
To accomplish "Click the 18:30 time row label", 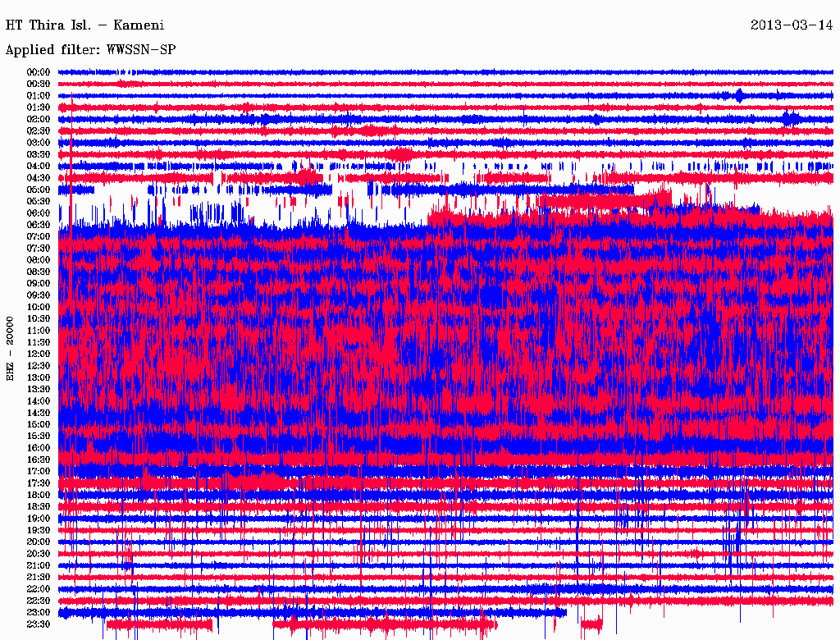I will [39, 507].
